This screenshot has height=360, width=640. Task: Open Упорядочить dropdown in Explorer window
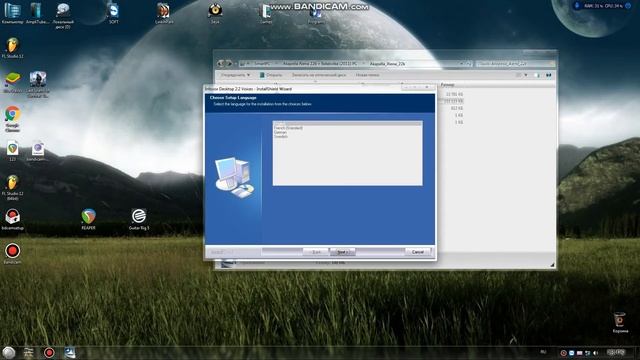pos(235,75)
